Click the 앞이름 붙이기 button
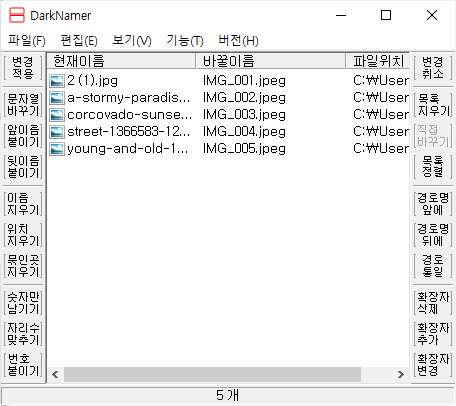This screenshot has height=406, width=456. click(23, 136)
